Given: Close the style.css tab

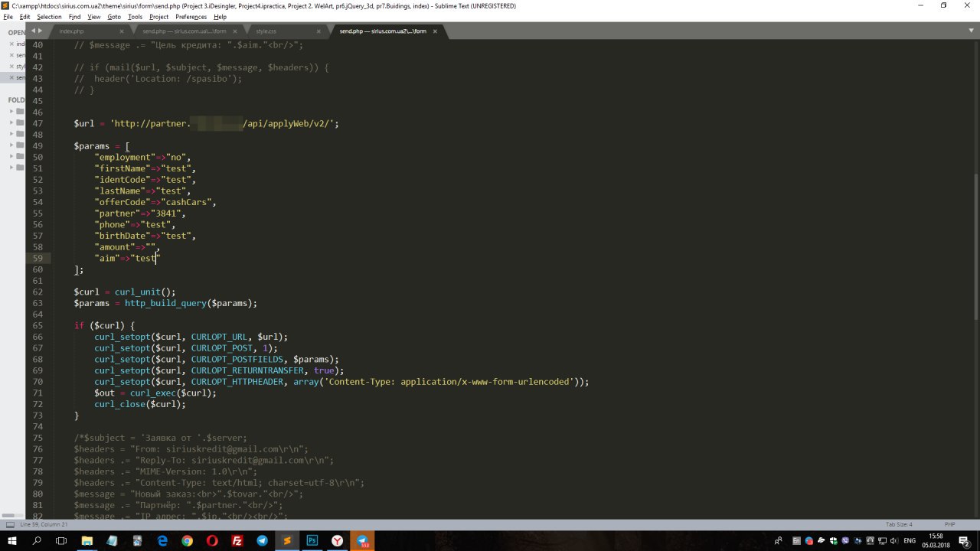Looking at the screenshot, I should (x=318, y=31).
